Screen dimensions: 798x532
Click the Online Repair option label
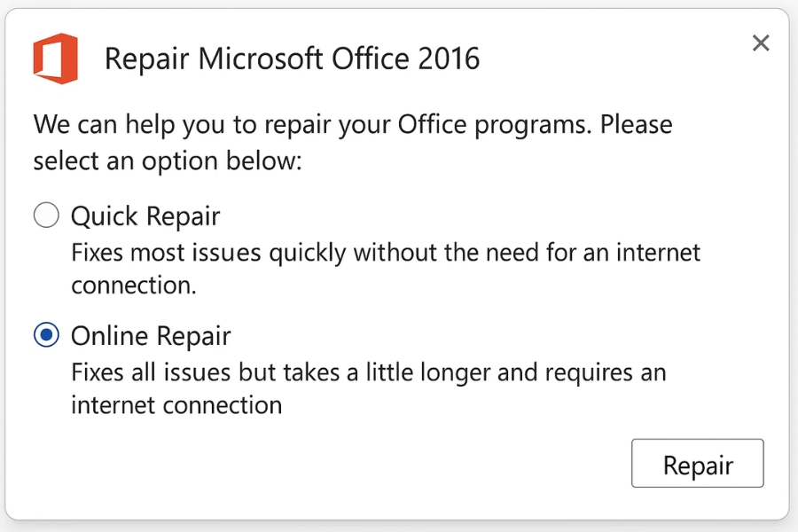click(x=151, y=336)
